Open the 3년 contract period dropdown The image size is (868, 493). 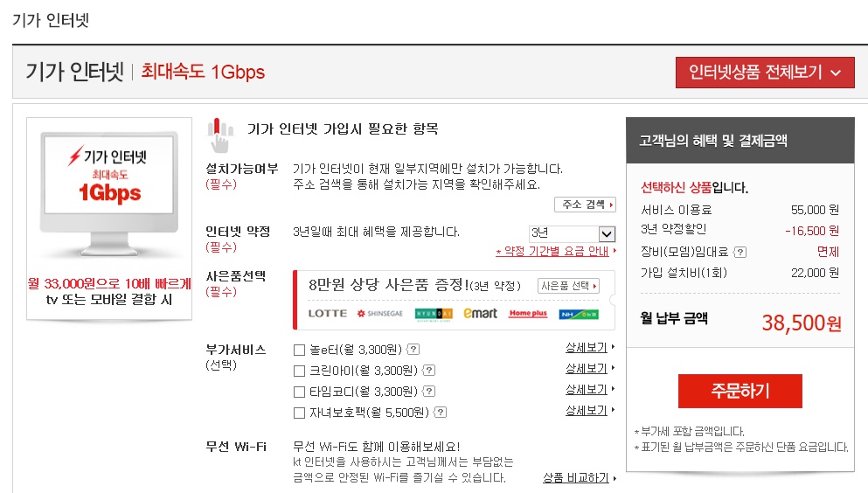coord(573,233)
